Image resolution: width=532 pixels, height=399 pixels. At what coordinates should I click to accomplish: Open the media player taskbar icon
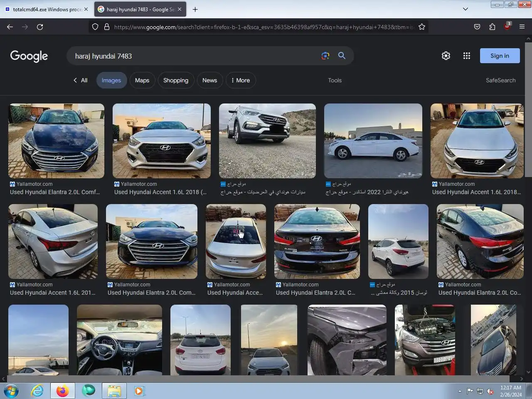click(x=139, y=391)
